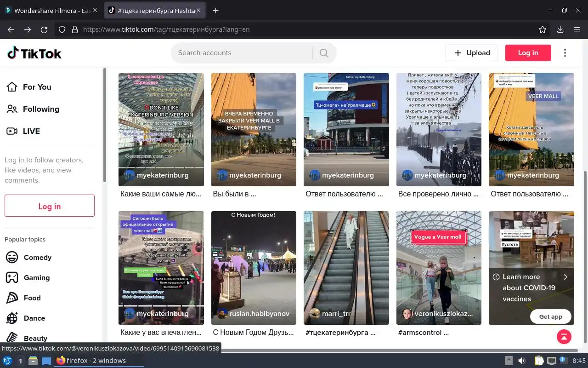The height and width of the screenshot is (368, 588).
Task: Click the Comedy smiley icon
Action: coord(12,257)
